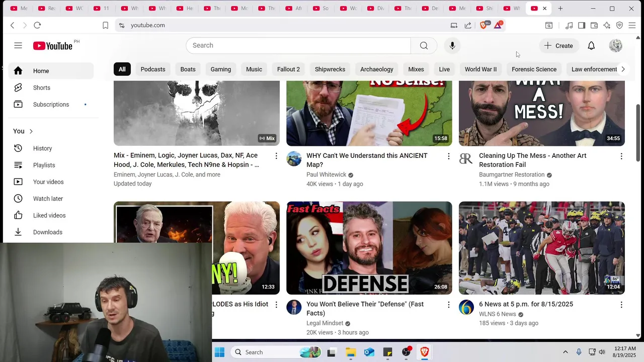Open Shorts from the sidebar
The width and height of the screenshot is (644, 362).
click(51, 87)
